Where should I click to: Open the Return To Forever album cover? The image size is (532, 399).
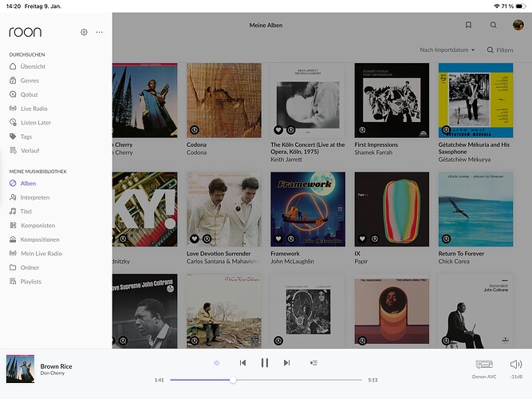475,209
